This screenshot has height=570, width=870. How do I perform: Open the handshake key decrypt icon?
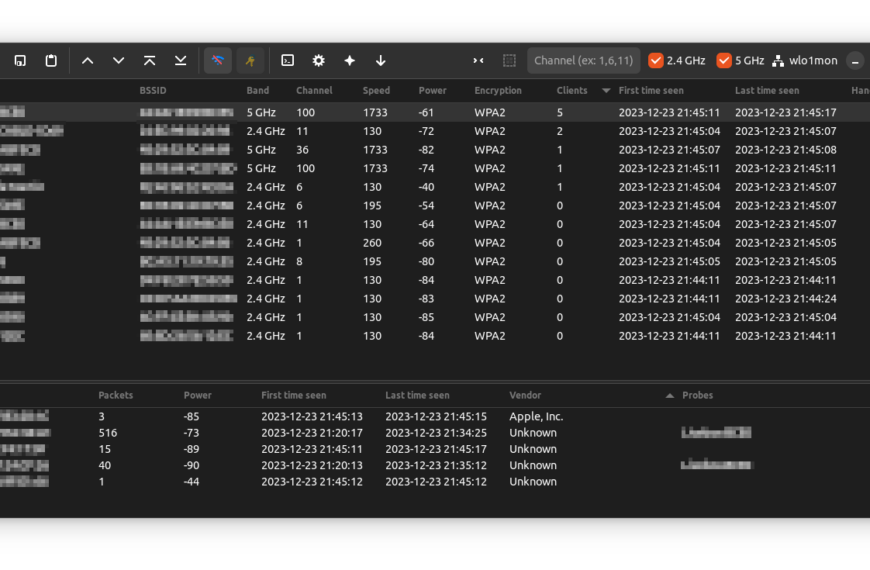pyautogui.click(x=250, y=60)
